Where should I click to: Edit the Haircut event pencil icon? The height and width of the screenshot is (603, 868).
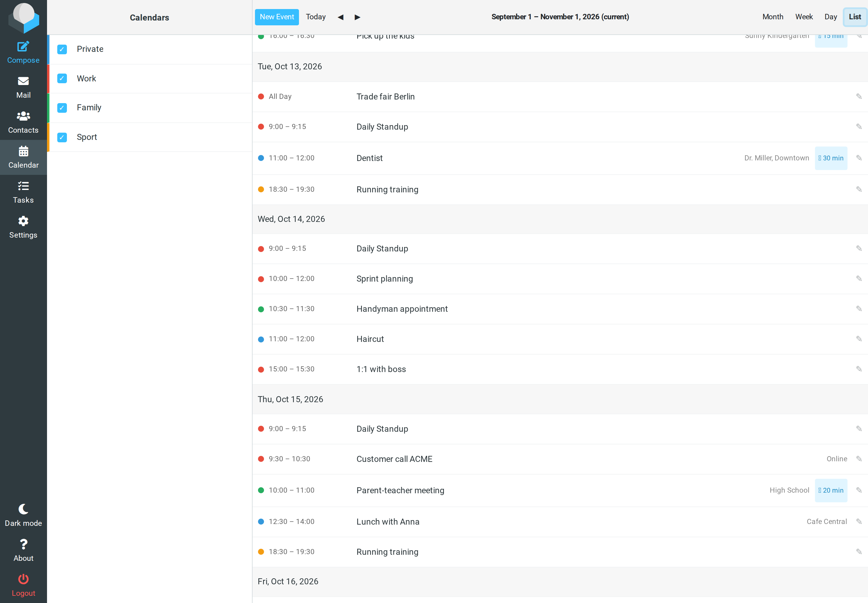pos(859,339)
